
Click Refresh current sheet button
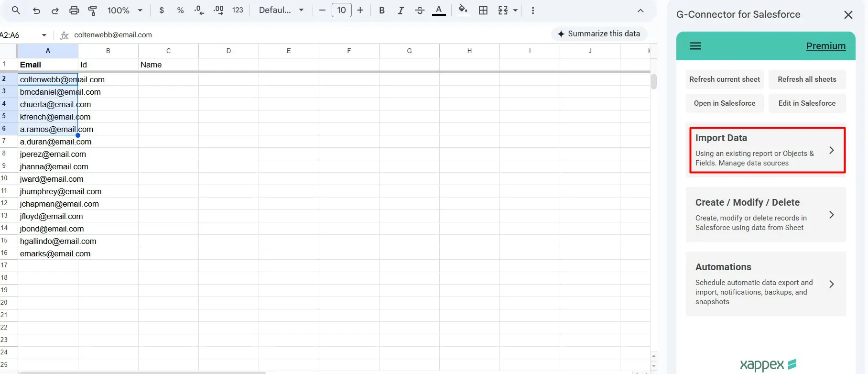(x=725, y=79)
